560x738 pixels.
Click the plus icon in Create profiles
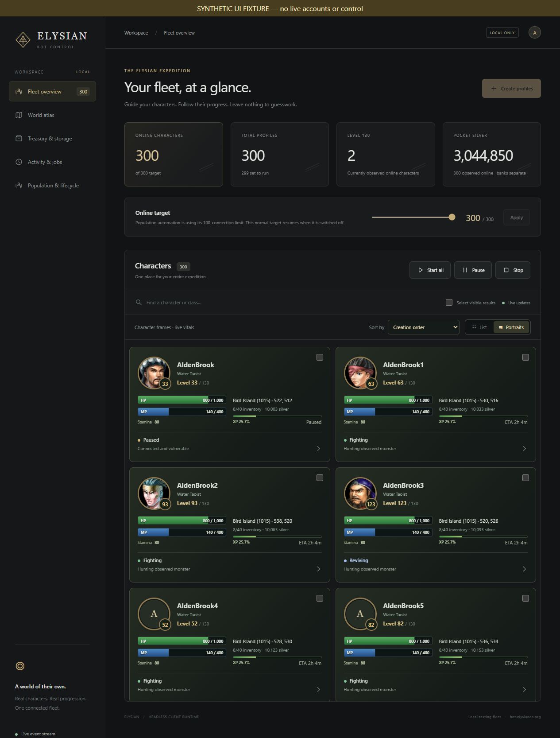(494, 89)
